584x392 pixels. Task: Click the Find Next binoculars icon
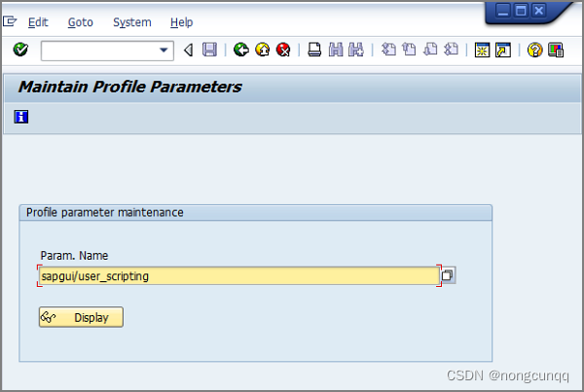[x=356, y=50]
